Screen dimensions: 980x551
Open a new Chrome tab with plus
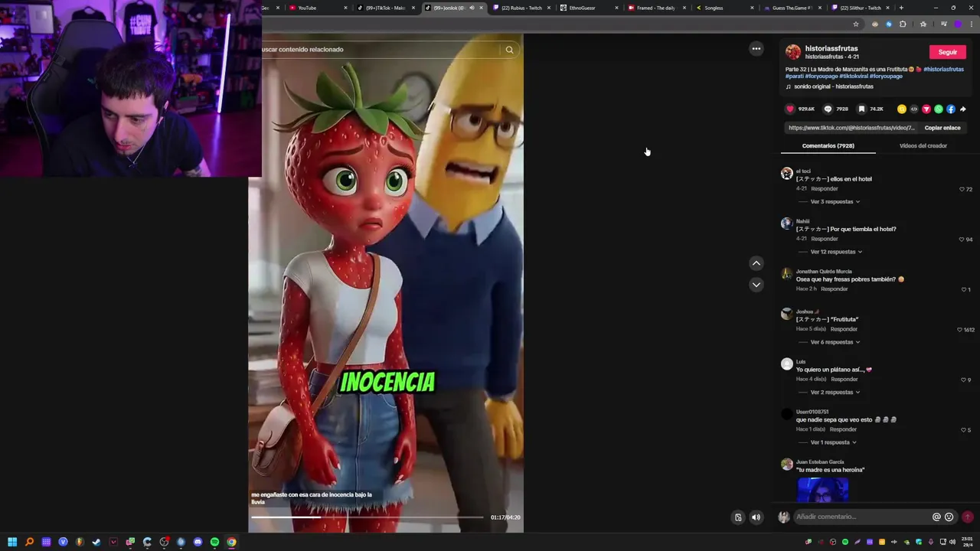point(901,8)
